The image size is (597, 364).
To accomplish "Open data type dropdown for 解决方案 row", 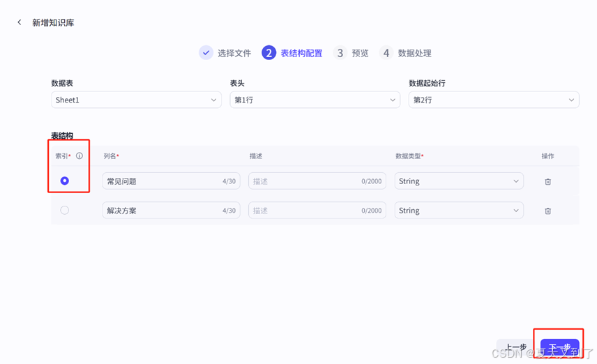I will (x=459, y=211).
